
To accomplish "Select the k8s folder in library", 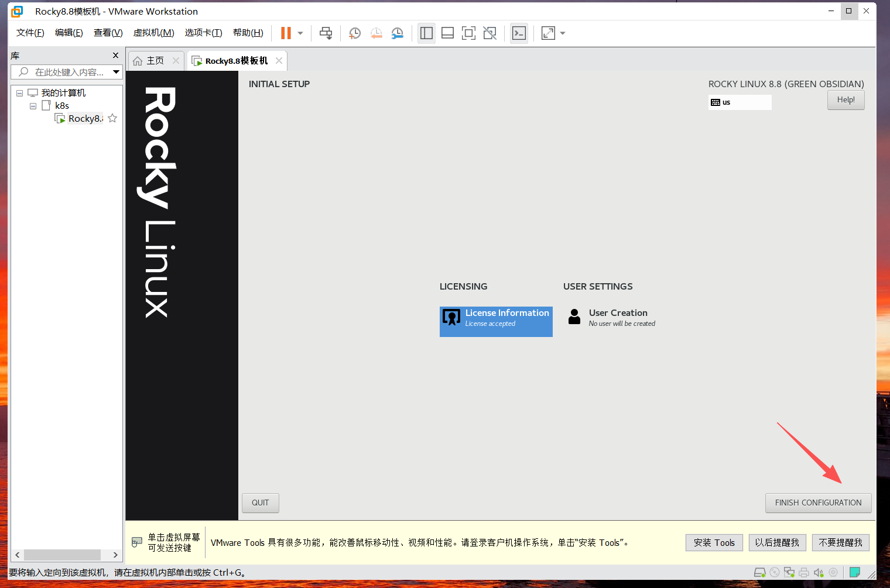I will (x=62, y=106).
